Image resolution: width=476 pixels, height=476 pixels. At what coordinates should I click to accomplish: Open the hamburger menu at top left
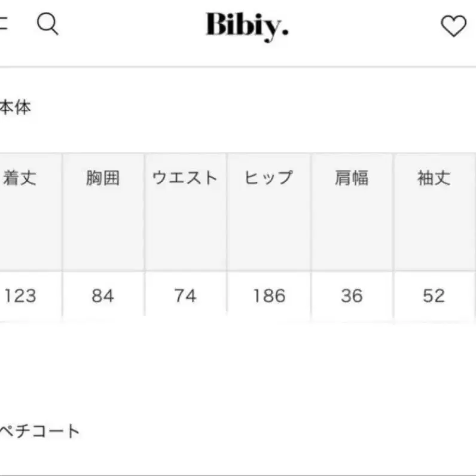3,25
